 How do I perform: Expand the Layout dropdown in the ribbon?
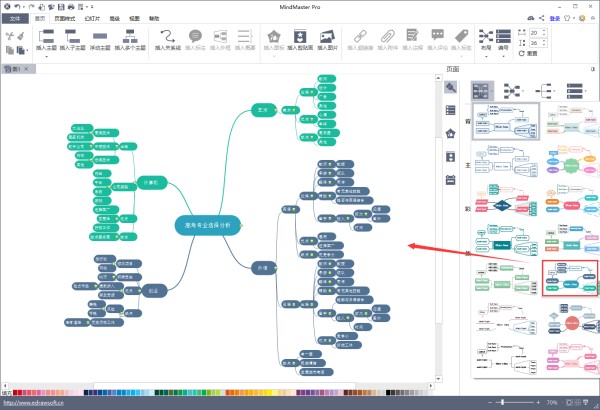click(486, 57)
